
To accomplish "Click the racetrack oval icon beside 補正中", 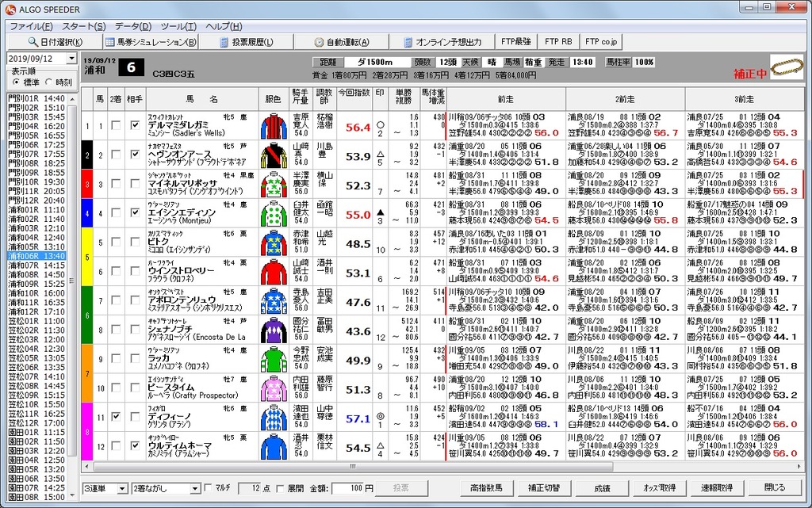I will click(x=787, y=67).
